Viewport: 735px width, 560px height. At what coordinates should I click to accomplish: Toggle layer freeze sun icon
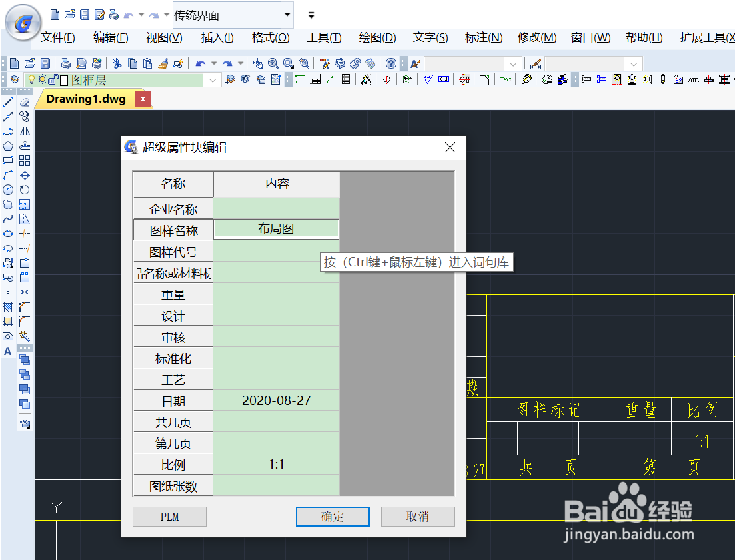pyautogui.click(x=43, y=80)
